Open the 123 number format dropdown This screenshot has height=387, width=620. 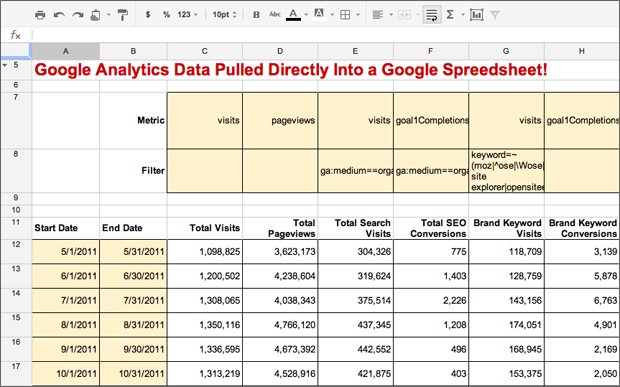coord(187,15)
